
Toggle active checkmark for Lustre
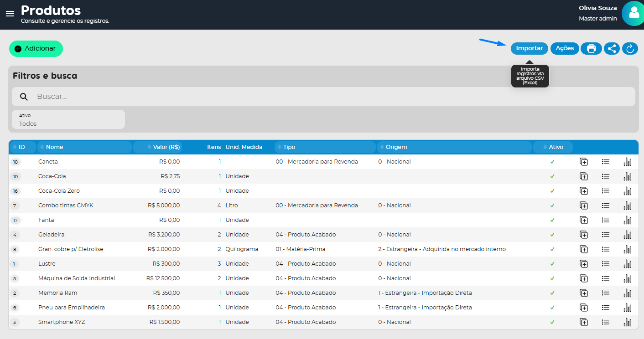[552, 264]
